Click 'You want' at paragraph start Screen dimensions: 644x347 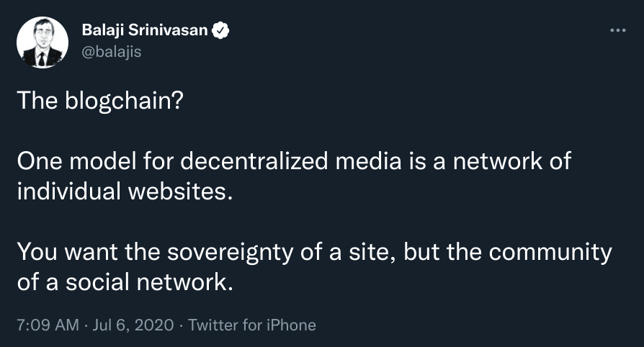tap(68, 252)
